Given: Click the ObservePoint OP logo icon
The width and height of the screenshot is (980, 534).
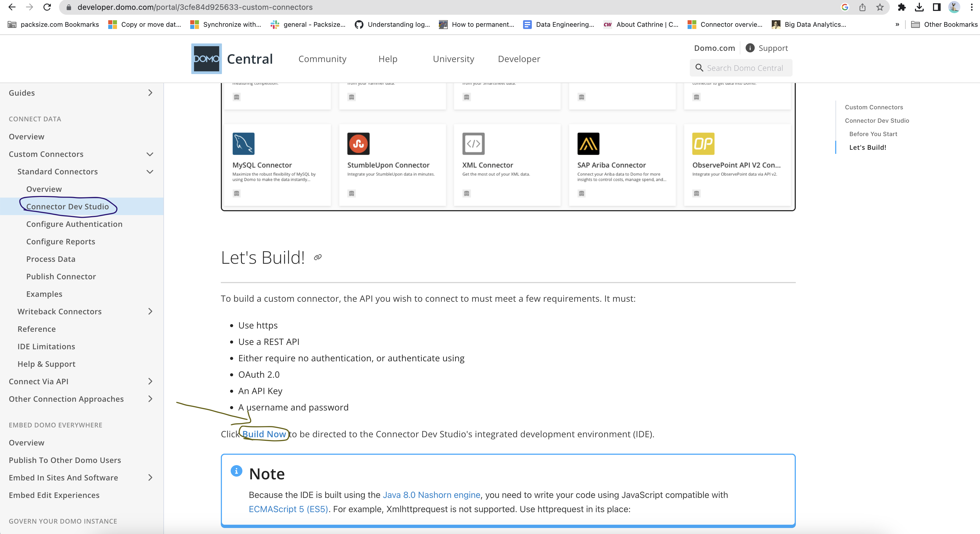Looking at the screenshot, I should coord(703,143).
